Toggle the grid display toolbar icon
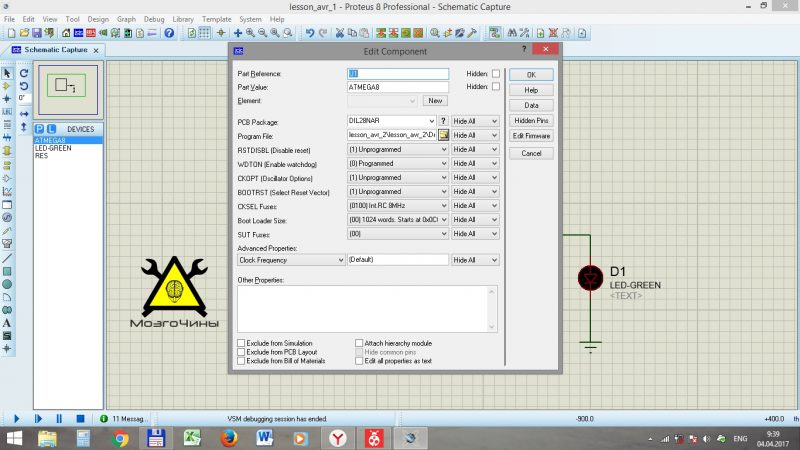Viewport: 800px width, 450px height. [x=204, y=33]
